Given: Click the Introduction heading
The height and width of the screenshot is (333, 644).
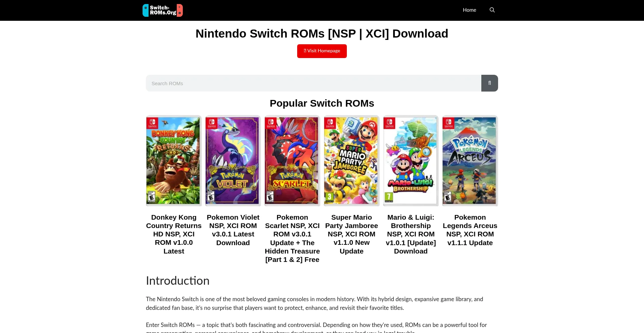Looking at the screenshot, I should point(177,281).
